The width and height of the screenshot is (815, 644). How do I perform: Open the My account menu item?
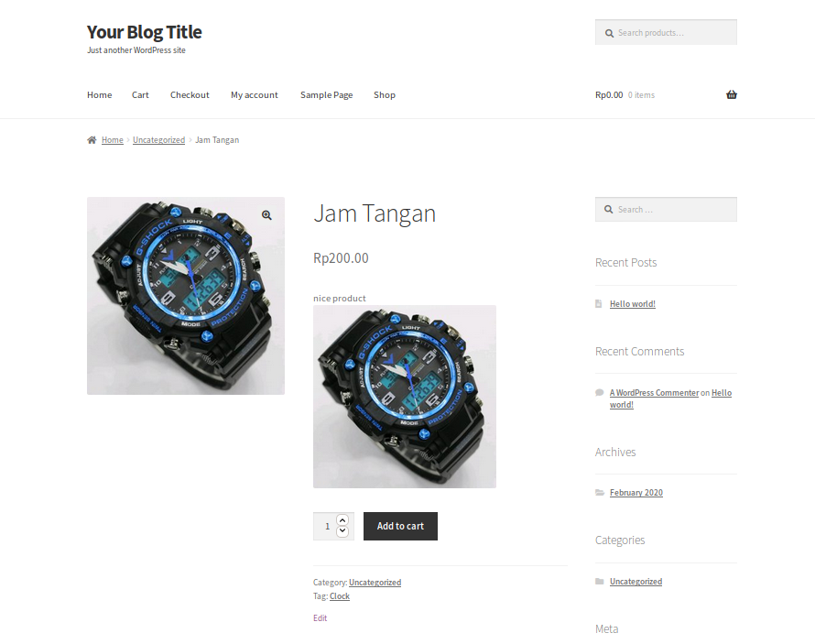pos(255,95)
